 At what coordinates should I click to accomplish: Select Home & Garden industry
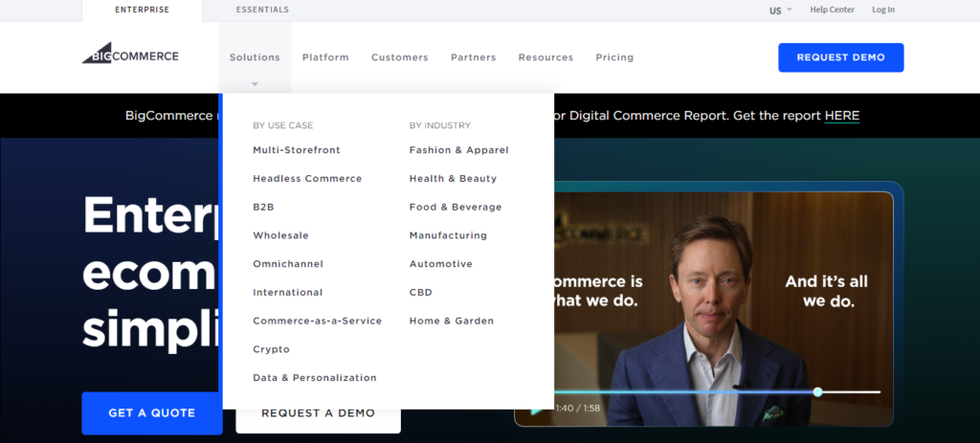(x=451, y=321)
